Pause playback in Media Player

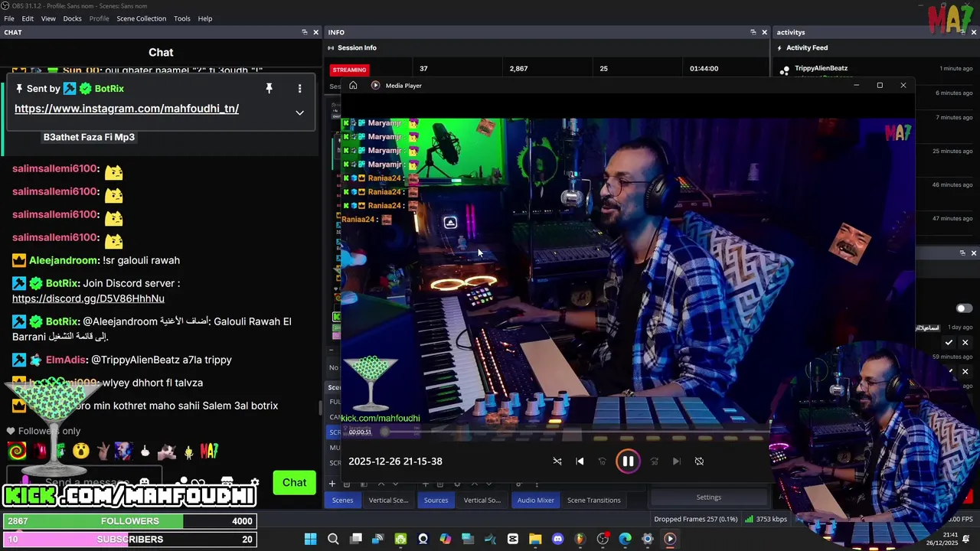pyautogui.click(x=628, y=461)
